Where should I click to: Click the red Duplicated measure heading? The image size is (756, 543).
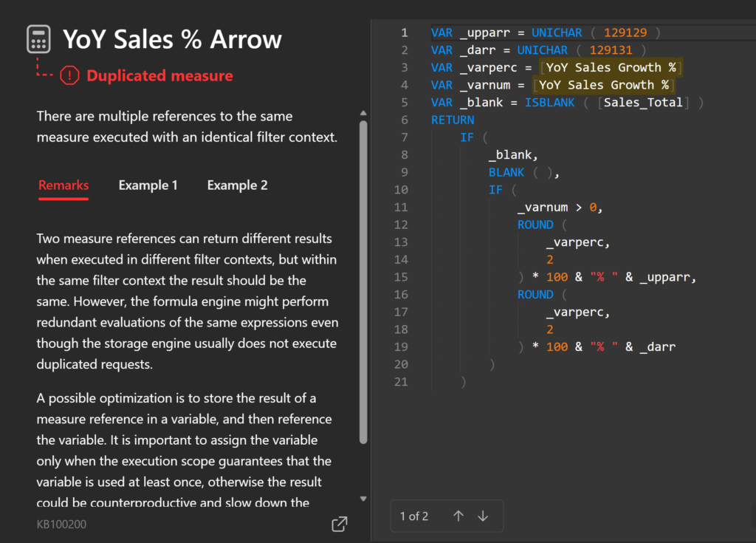coord(159,75)
